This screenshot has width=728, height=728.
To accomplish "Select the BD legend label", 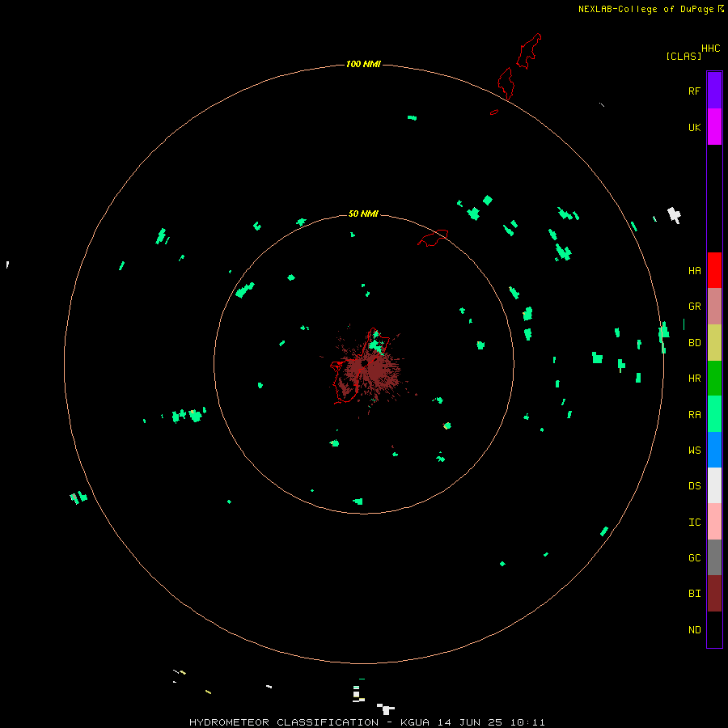I will [694, 342].
